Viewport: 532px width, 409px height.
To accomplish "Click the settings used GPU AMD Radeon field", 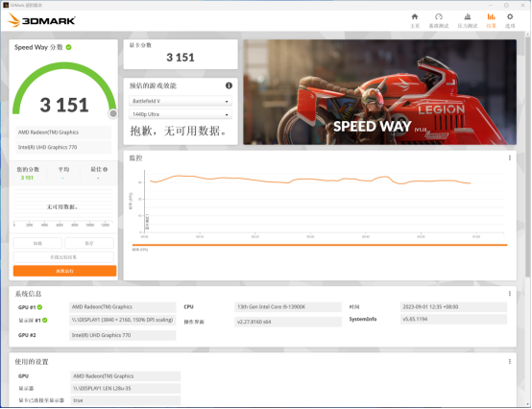I will 126,376.
